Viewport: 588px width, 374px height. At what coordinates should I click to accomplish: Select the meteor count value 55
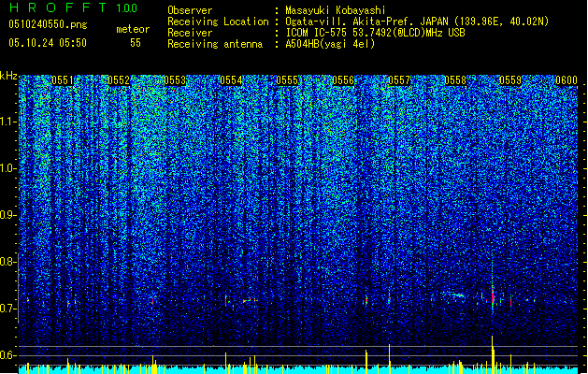coord(136,43)
